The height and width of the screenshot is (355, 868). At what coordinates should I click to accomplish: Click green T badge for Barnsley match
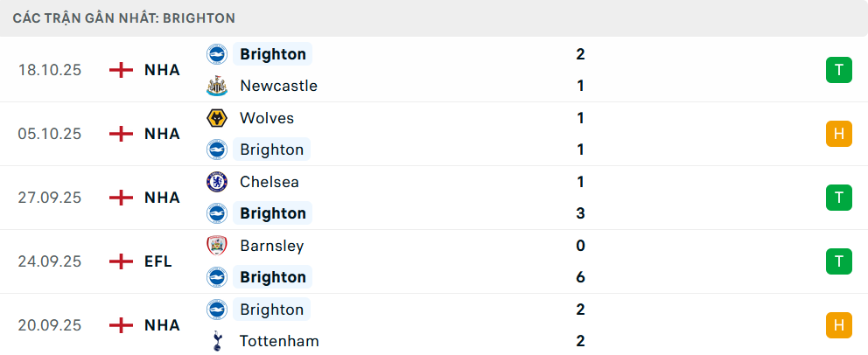point(838,261)
